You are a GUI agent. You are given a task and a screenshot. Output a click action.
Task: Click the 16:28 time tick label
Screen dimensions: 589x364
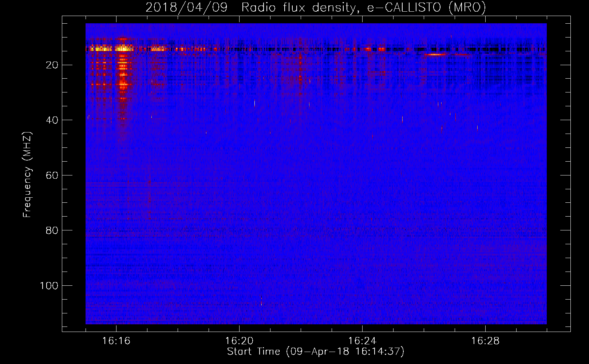(x=485, y=341)
